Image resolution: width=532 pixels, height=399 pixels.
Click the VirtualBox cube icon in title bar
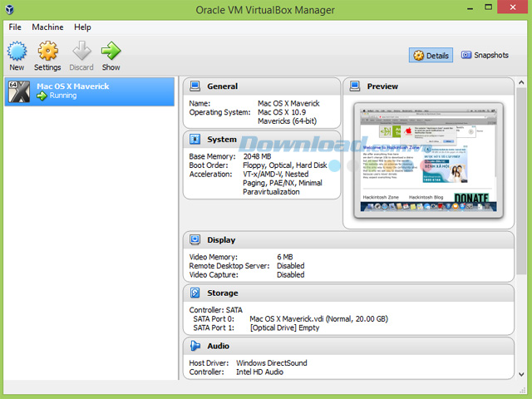(9, 9)
